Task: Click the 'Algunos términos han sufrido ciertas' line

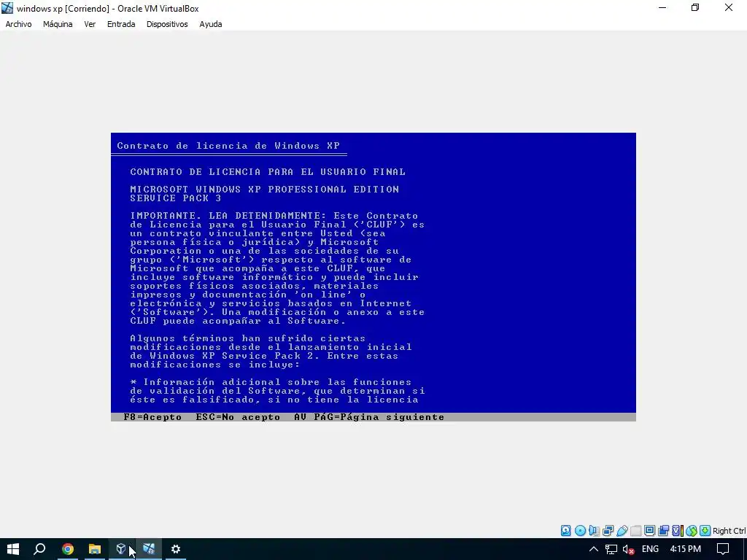Action: [248, 338]
